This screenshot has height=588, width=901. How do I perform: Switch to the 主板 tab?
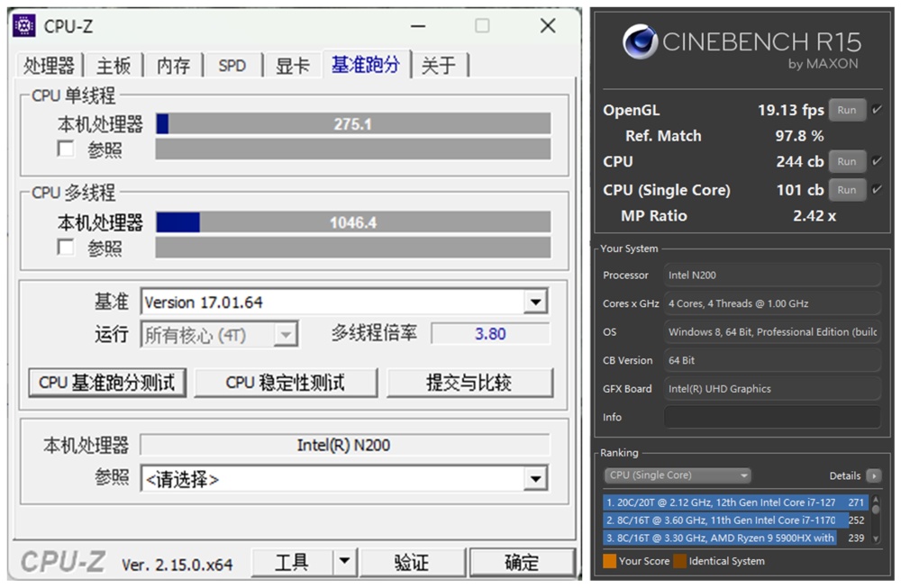tap(114, 66)
